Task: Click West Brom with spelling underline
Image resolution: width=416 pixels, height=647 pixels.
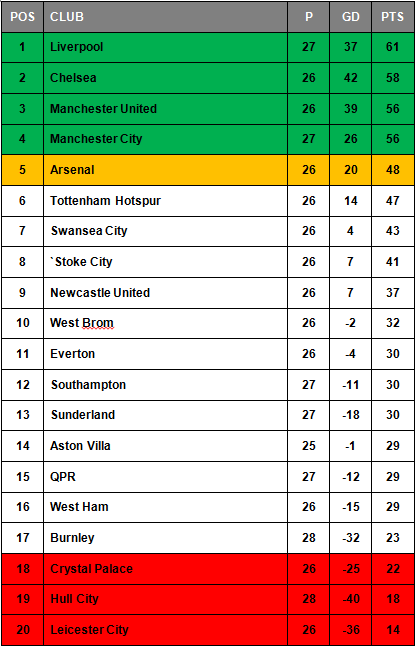Action: pyautogui.click(x=82, y=323)
